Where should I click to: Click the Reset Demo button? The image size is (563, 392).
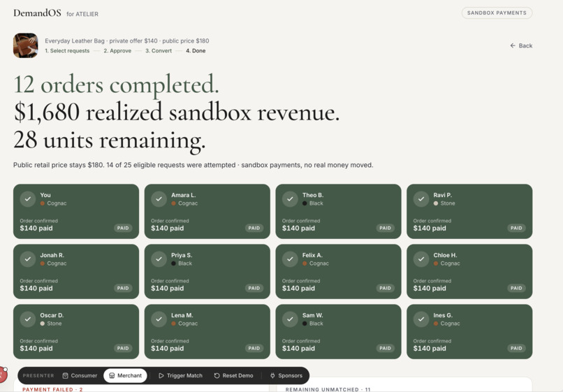[234, 375]
